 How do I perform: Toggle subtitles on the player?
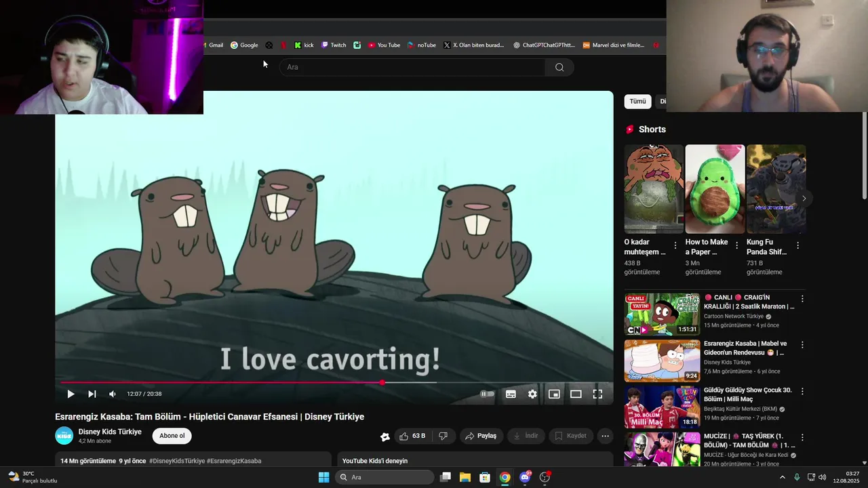(x=511, y=394)
